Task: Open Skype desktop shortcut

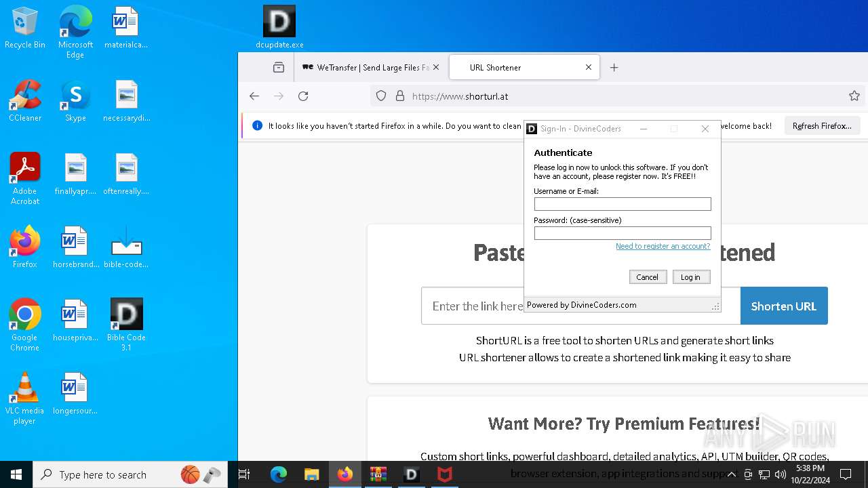Action: coord(75,102)
